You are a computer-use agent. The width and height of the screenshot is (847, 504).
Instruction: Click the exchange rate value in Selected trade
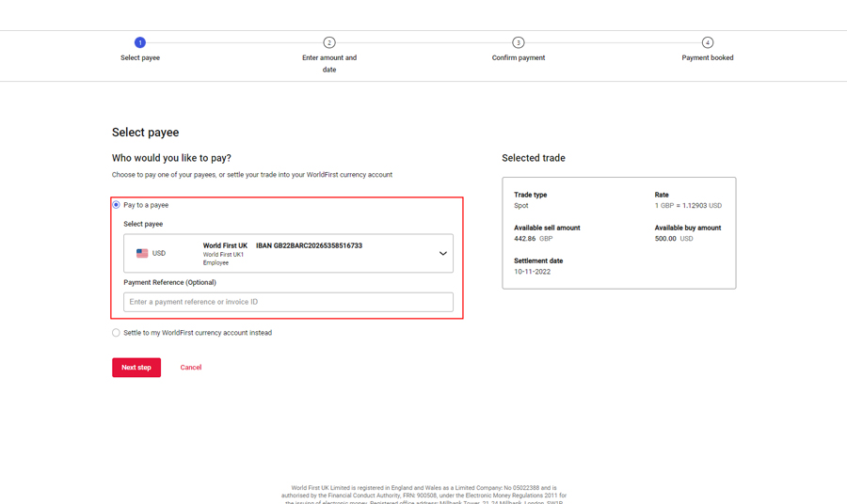coord(688,206)
